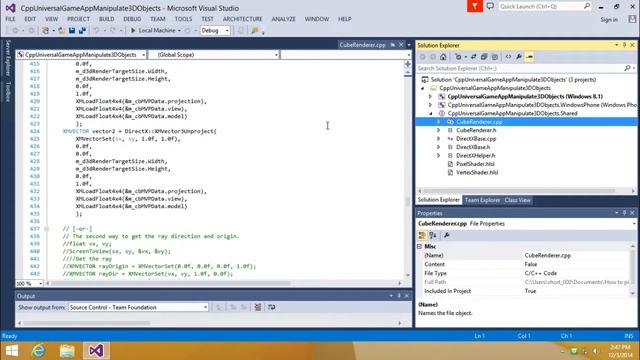This screenshot has width=640, height=360.
Task: Click Sync with Active Document icon
Action: pyautogui.click(x=473, y=57)
